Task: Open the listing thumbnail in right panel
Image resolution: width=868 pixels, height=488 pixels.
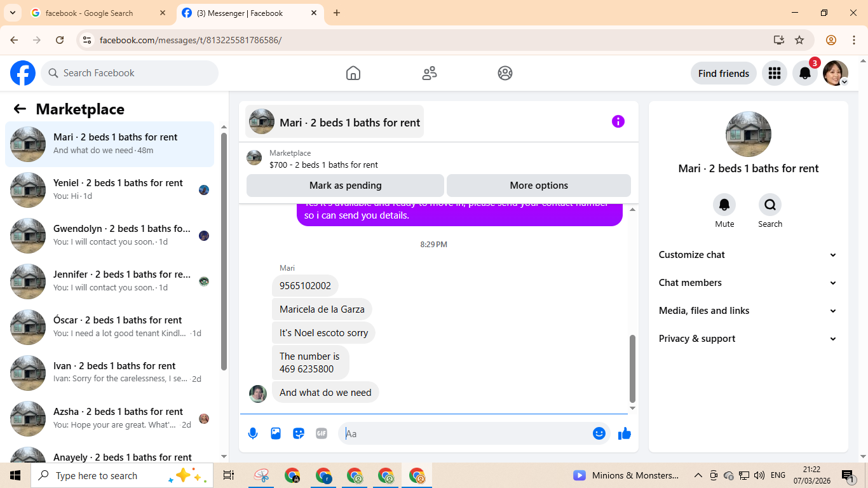Action: pyautogui.click(x=749, y=134)
